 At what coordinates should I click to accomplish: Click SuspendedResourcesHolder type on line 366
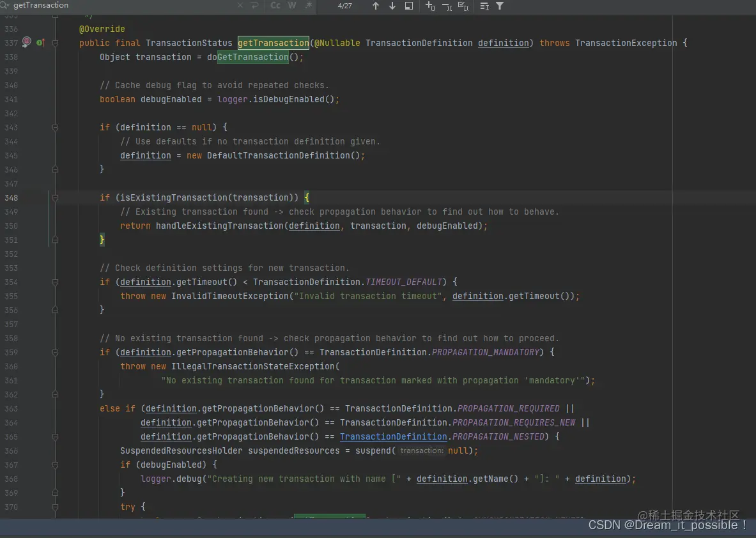[181, 450]
